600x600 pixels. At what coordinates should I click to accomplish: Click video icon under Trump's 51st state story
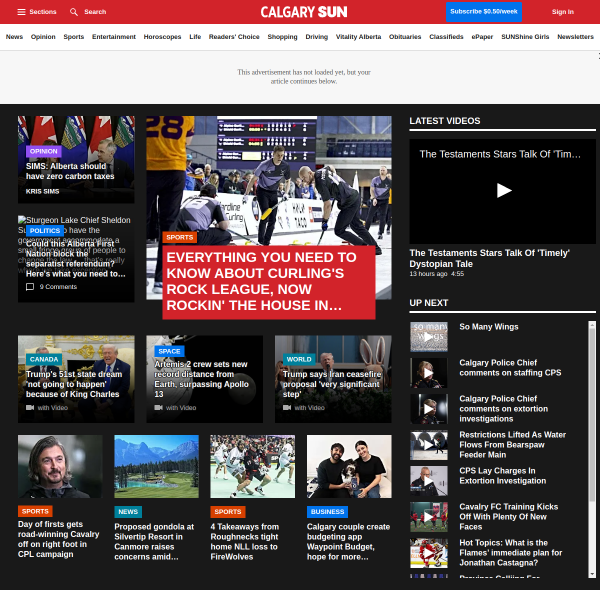(x=30, y=408)
